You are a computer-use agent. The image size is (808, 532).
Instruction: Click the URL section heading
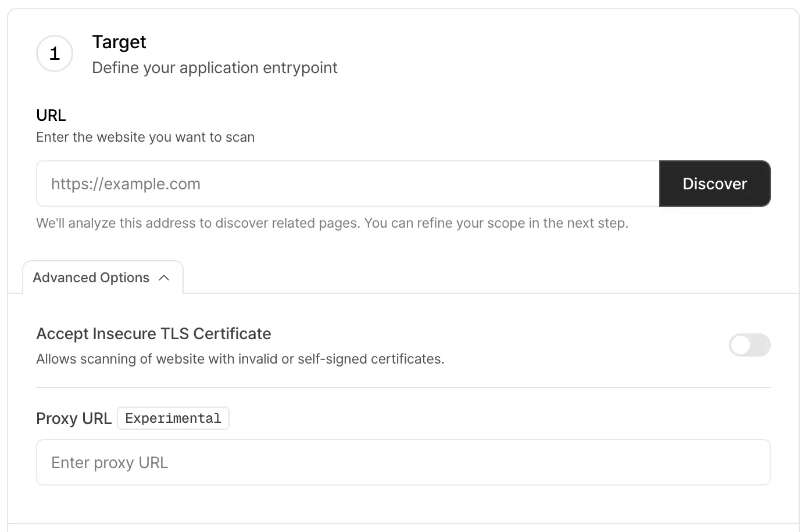tap(51, 115)
